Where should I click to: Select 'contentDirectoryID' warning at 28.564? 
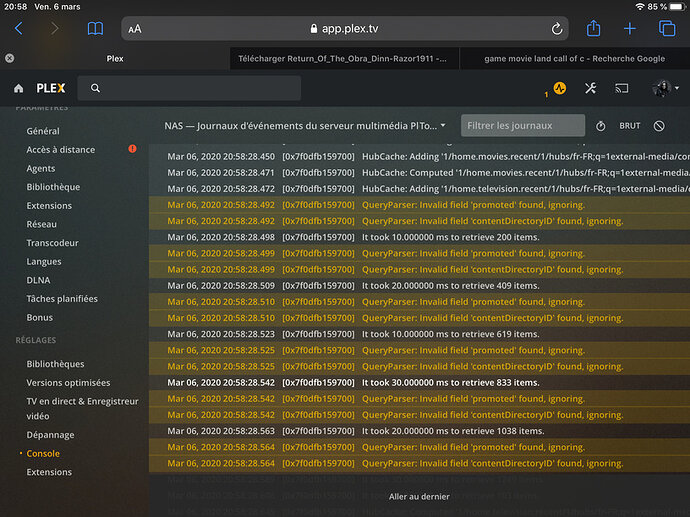[419, 463]
